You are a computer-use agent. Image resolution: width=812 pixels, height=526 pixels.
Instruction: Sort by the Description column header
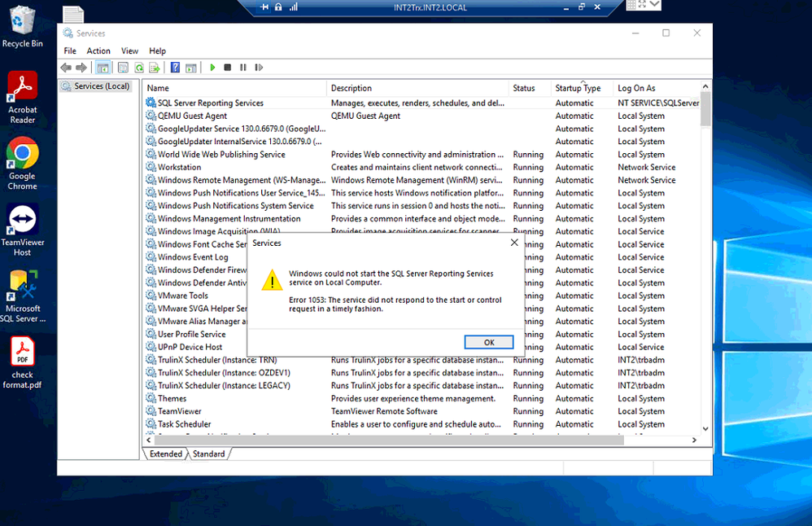coord(418,88)
